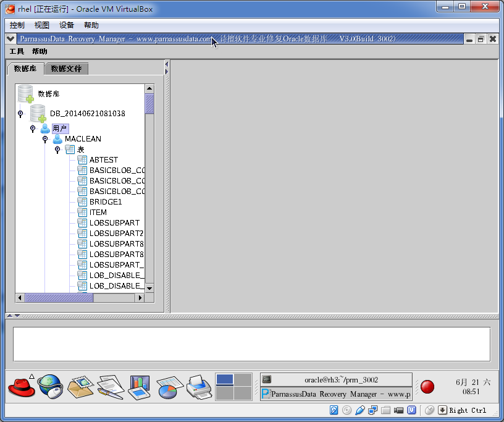
Task: Select the LOBSUBPART table entry
Action: (x=114, y=223)
